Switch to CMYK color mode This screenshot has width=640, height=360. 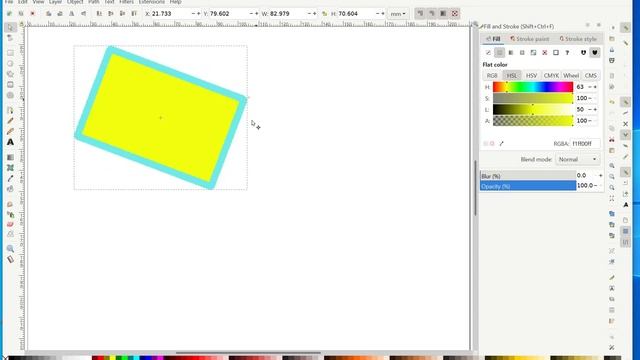[551, 76]
